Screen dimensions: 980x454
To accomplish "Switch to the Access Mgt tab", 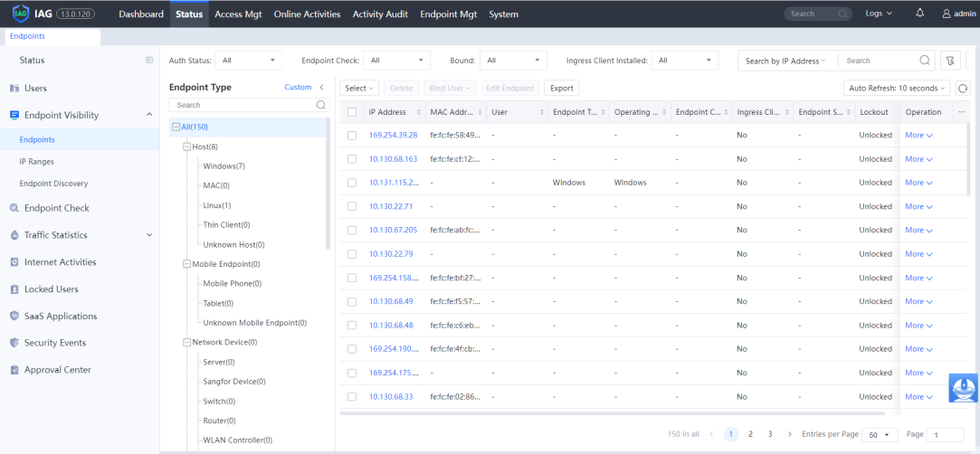I will (240, 14).
